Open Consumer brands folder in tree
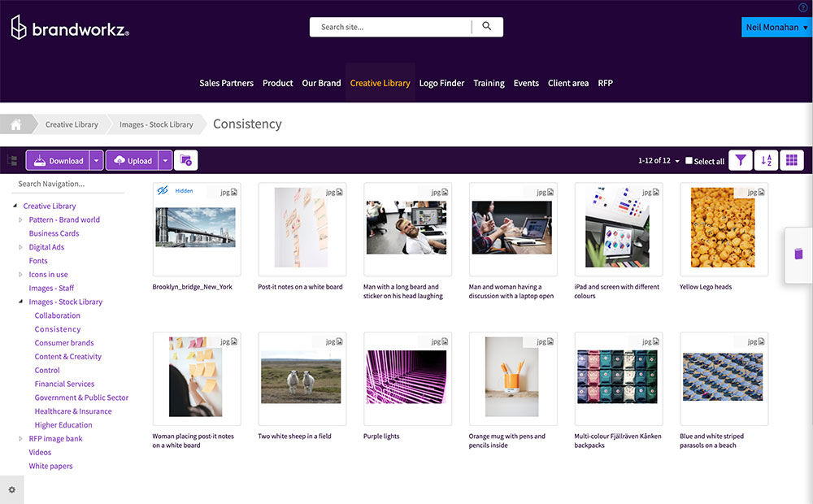This screenshot has height=504, width=813. [x=64, y=343]
